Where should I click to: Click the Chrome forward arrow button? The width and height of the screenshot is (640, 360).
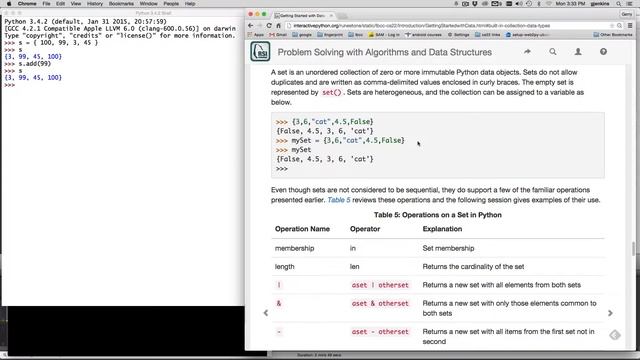pyautogui.click(x=260, y=25)
